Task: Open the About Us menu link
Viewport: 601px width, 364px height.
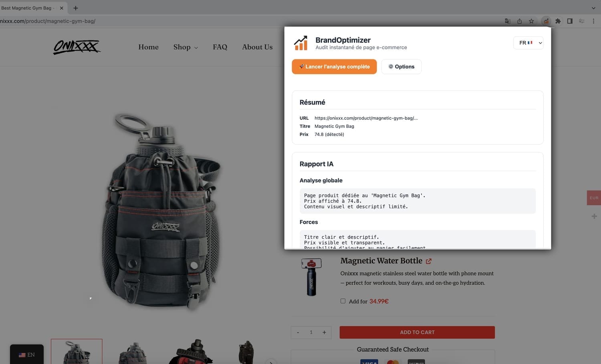Action: click(x=257, y=47)
